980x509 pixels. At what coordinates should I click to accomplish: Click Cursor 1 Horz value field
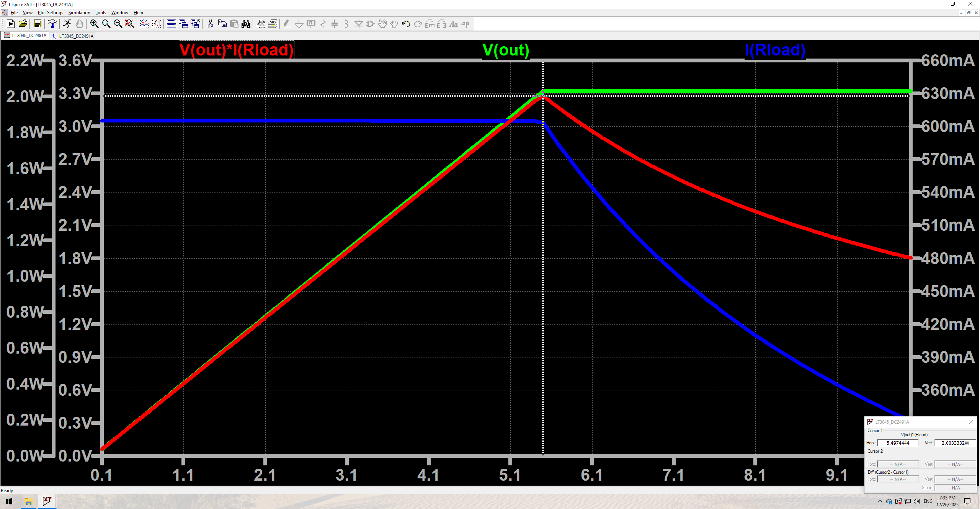coord(898,443)
